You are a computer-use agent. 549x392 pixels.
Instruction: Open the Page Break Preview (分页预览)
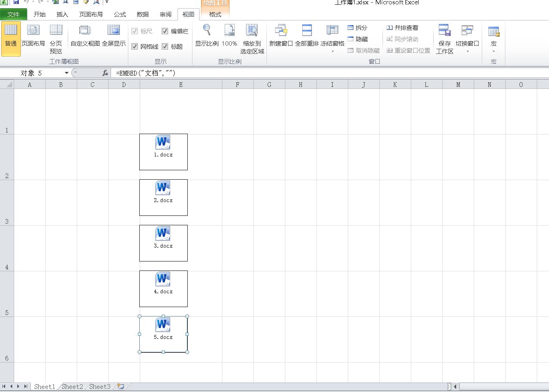[x=56, y=31]
